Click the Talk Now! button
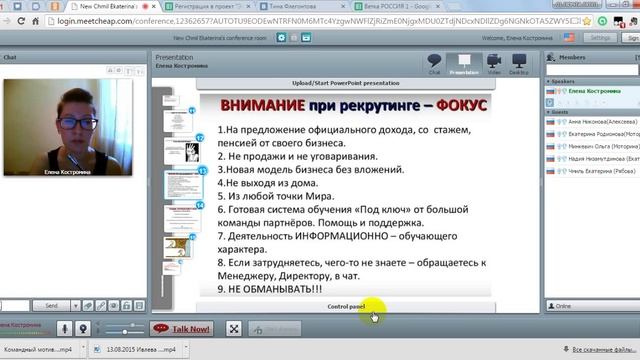 pos(182,329)
